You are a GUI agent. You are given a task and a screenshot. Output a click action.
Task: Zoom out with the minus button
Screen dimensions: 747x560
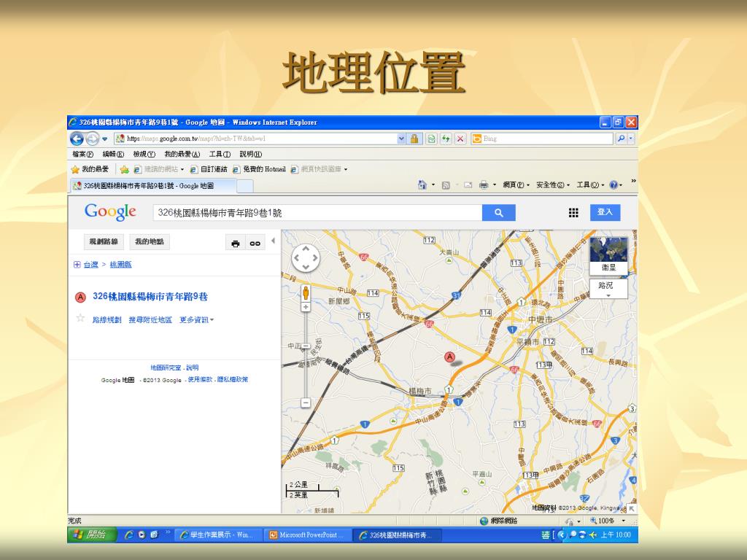click(x=306, y=402)
